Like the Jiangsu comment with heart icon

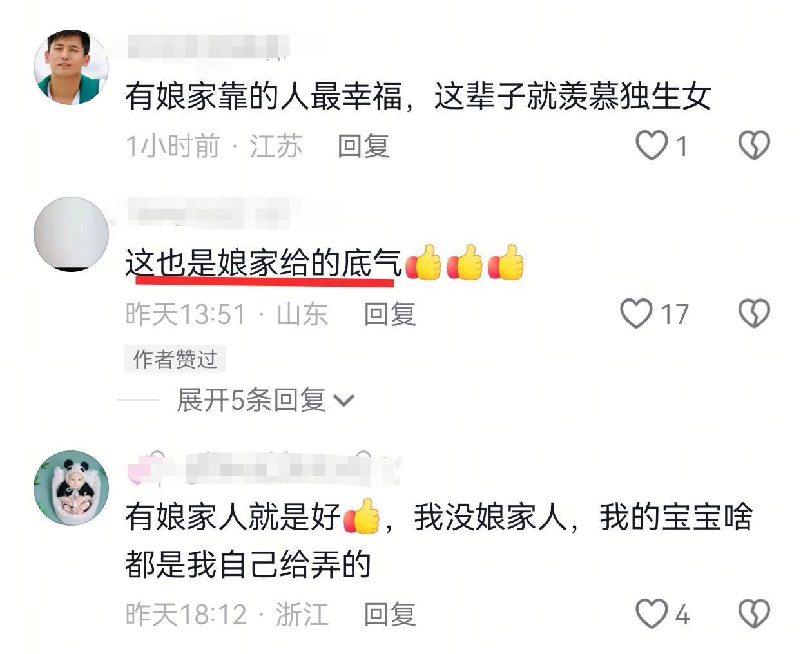[652, 145]
